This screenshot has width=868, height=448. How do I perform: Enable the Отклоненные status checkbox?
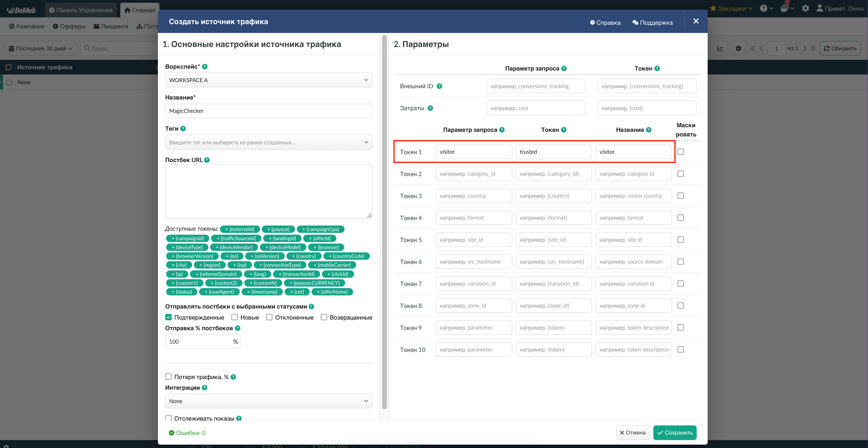[x=269, y=317]
